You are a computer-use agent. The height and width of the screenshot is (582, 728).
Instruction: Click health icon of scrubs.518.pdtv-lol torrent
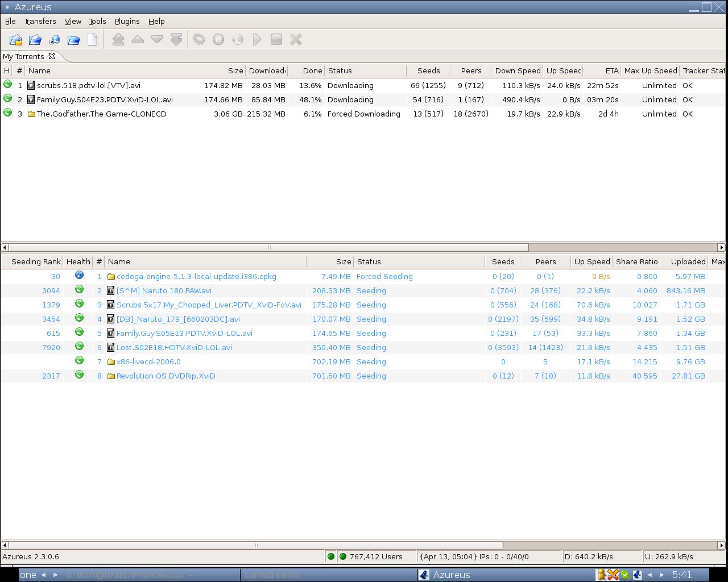click(7, 84)
